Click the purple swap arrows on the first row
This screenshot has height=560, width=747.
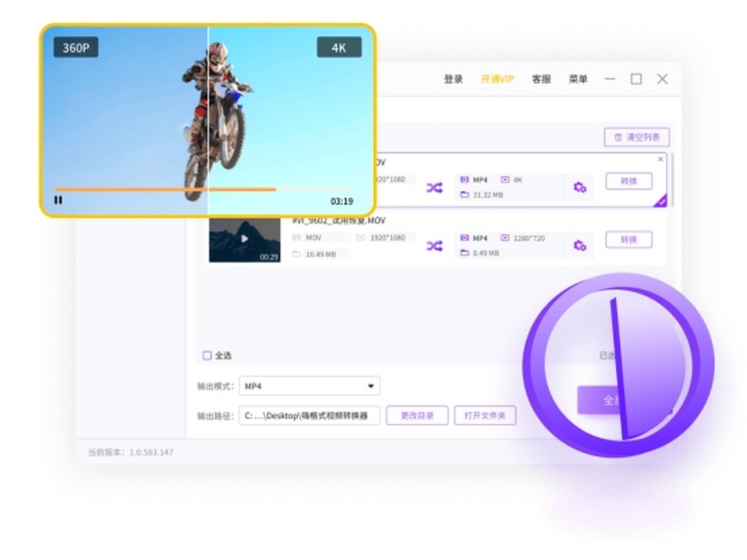coord(435,187)
